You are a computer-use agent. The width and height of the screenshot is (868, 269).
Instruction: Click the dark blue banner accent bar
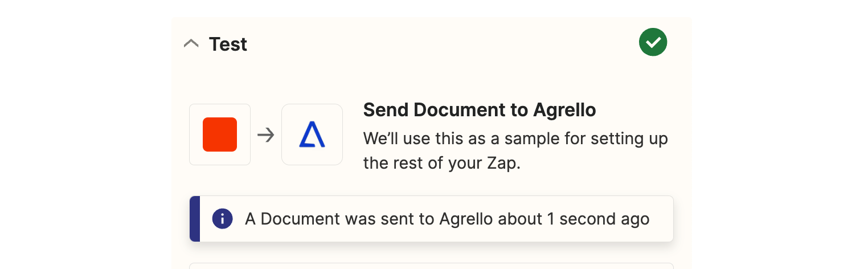tap(195, 219)
